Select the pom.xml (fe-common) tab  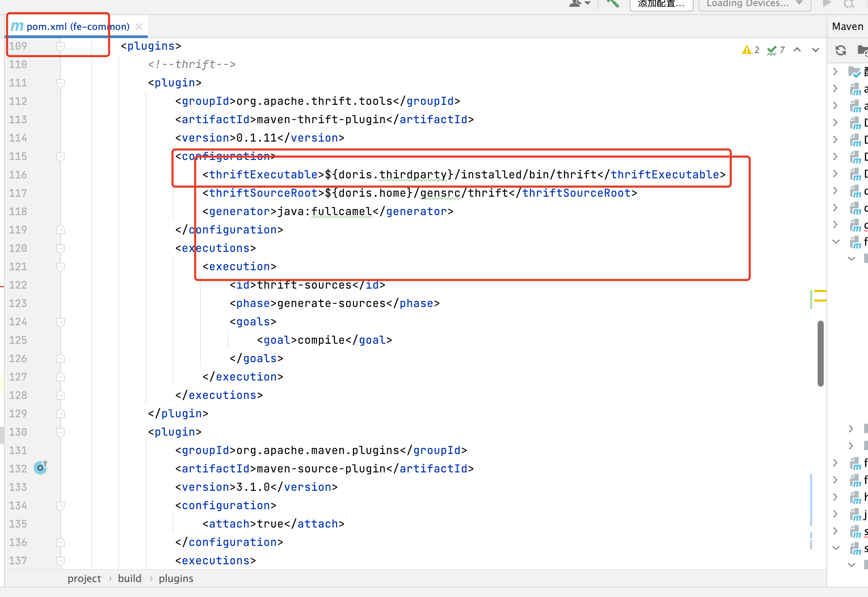pos(77,27)
